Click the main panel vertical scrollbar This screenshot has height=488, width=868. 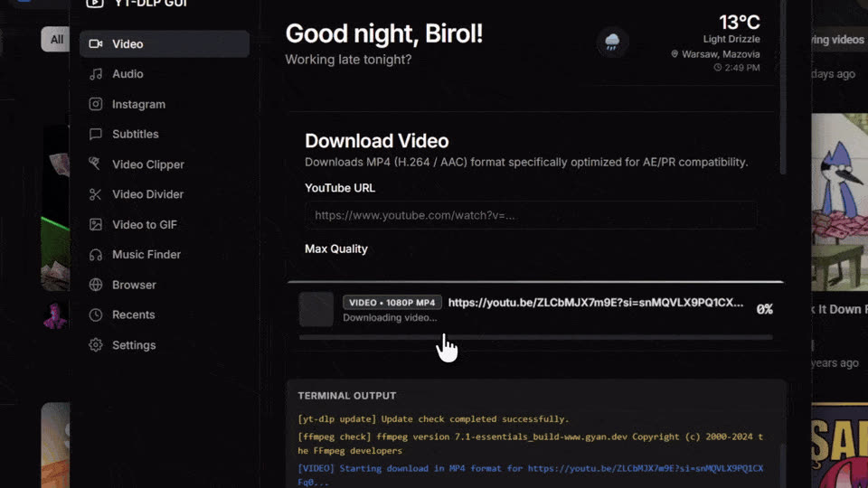[x=783, y=88]
